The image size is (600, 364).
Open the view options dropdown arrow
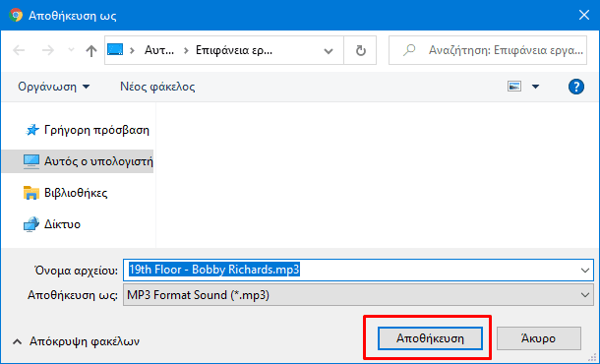click(x=536, y=87)
